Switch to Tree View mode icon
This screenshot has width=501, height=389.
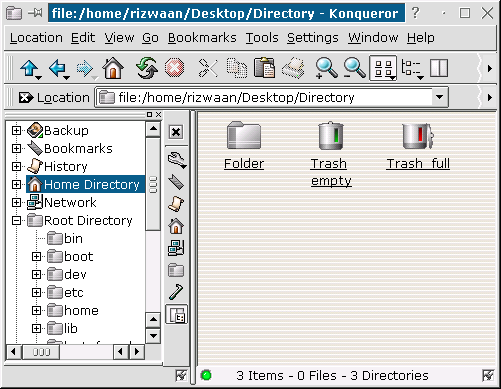(x=412, y=69)
